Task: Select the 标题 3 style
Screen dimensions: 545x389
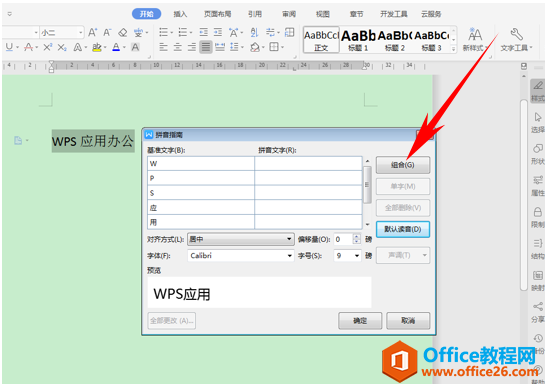Action: tap(431, 40)
